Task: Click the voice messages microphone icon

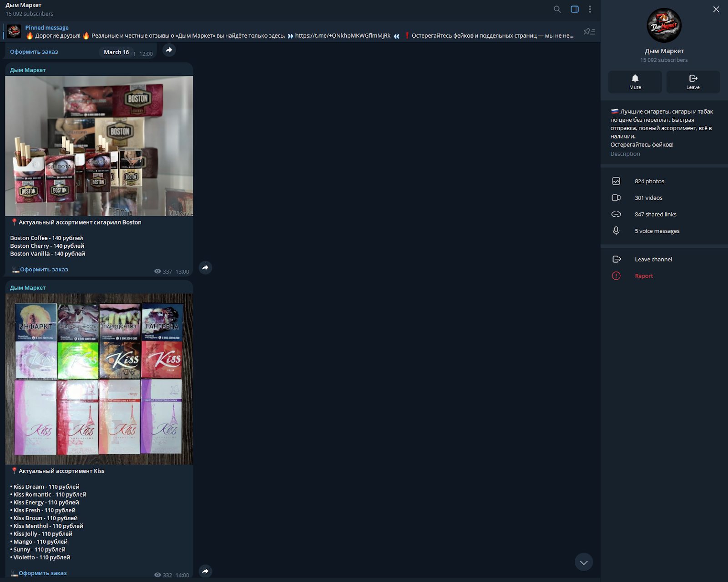Action: [x=616, y=231]
